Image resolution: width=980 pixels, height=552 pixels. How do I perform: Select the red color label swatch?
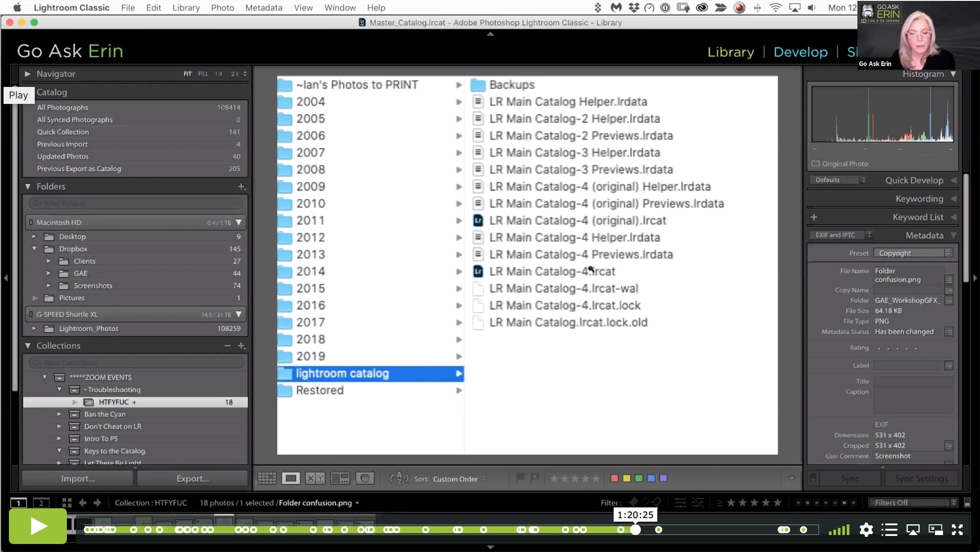click(614, 478)
